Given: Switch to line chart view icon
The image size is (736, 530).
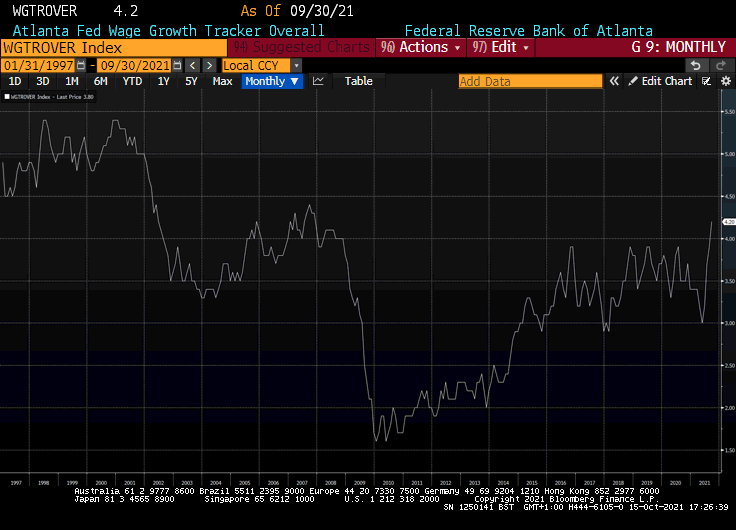Looking at the screenshot, I should pos(319,81).
